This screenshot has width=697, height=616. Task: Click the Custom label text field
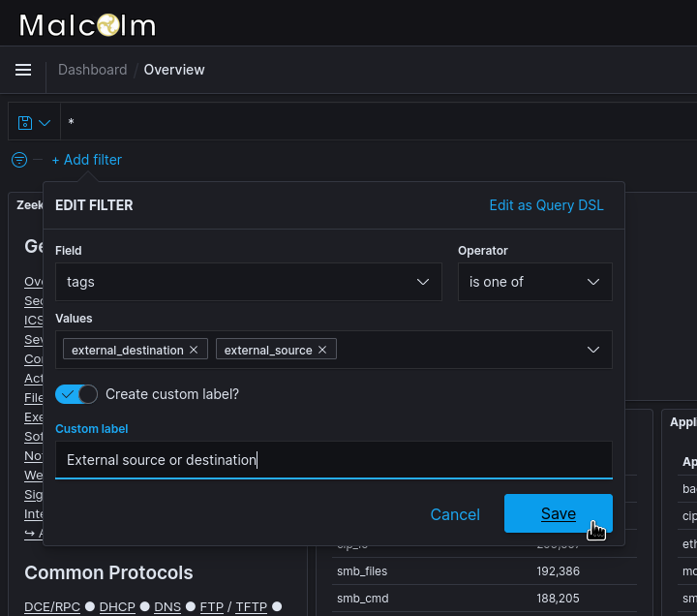(x=334, y=460)
